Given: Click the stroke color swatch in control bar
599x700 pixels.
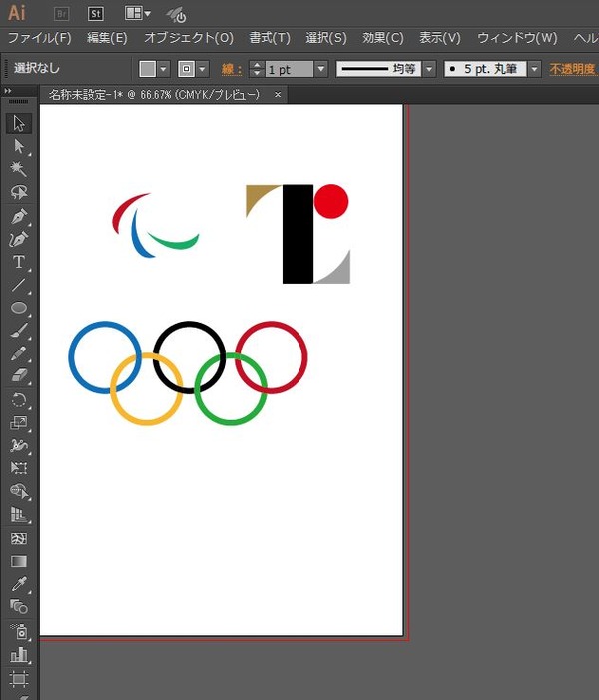Looking at the screenshot, I should coord(186,69).
